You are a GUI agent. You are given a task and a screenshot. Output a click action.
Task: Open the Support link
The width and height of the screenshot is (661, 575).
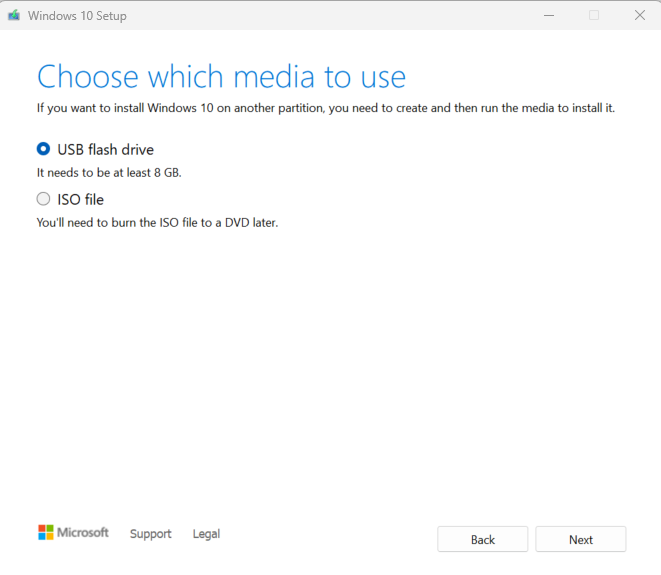(150, 534)
